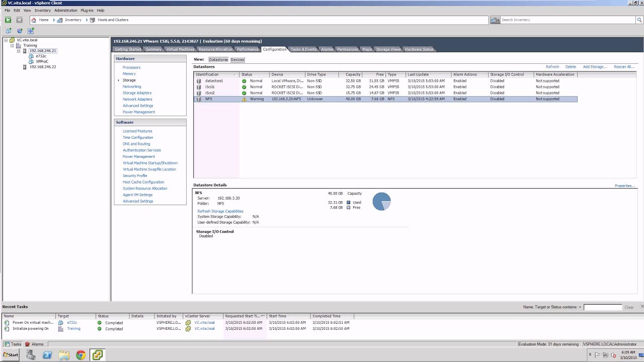Click the Training datacenter icon in tree
The height and width of the screenshot is (362, 644).
[x=19, y=45]
